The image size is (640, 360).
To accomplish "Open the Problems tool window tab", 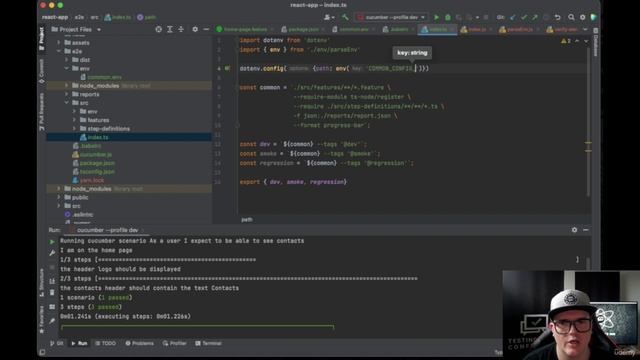I will pyautogui.click(x=140, y=343).
